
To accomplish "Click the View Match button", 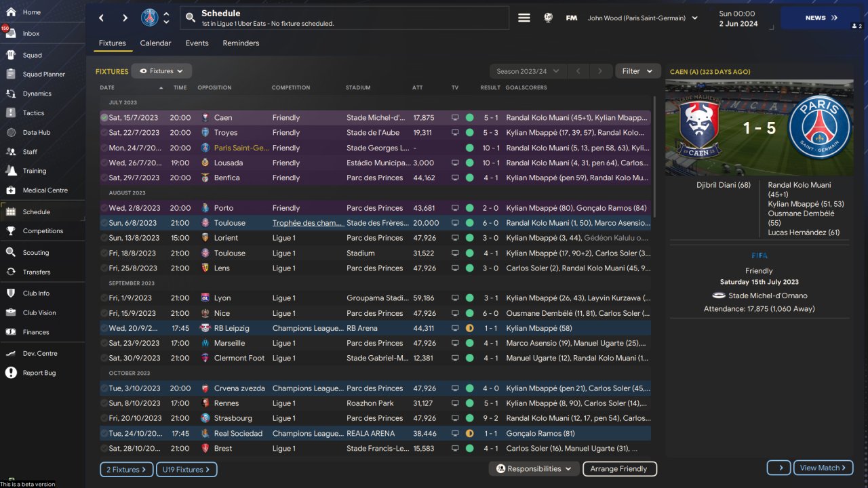I will point(823,468).
